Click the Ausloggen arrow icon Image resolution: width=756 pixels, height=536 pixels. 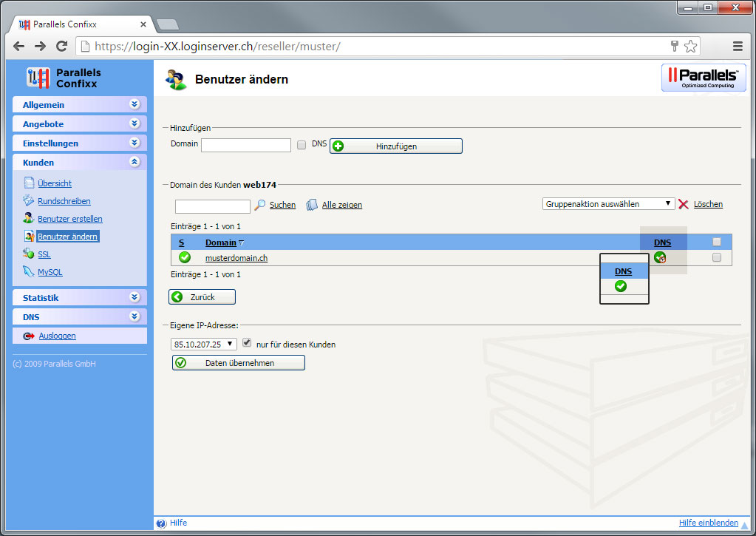click(x=29, y=336)
